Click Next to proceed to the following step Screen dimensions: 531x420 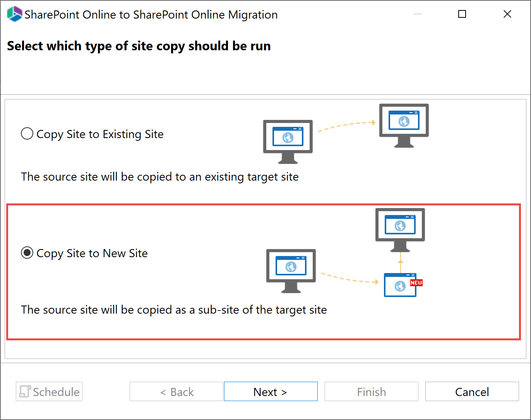(x=271, y=391)
